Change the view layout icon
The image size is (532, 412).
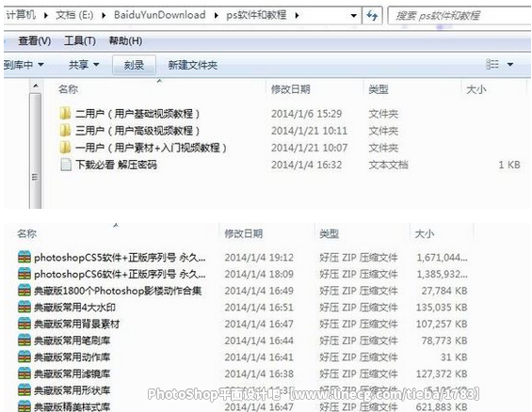[492, 64]
